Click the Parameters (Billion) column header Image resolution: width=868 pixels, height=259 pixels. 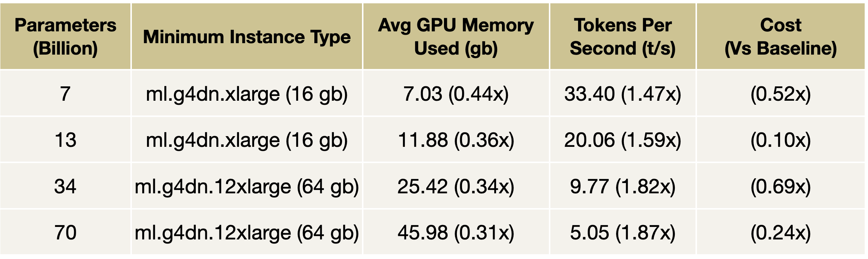point(65,37)
